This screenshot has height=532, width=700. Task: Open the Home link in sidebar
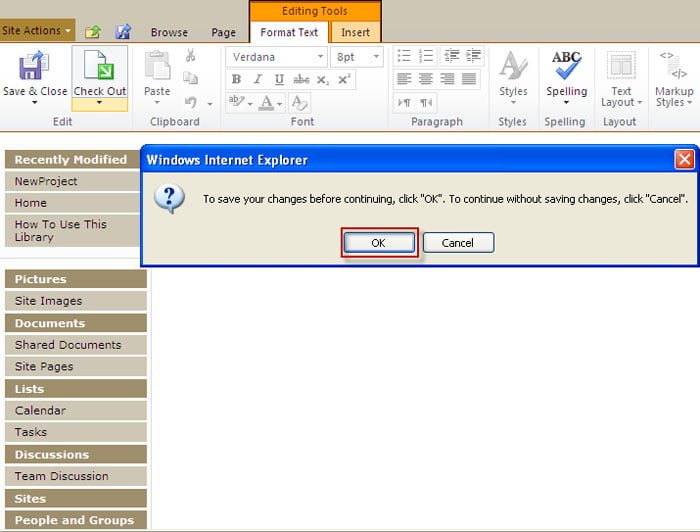[x=30, y=203]
